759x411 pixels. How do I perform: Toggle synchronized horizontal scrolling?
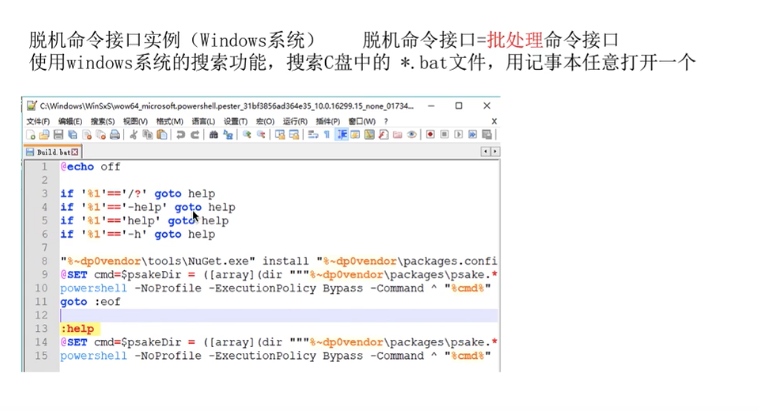294,135
